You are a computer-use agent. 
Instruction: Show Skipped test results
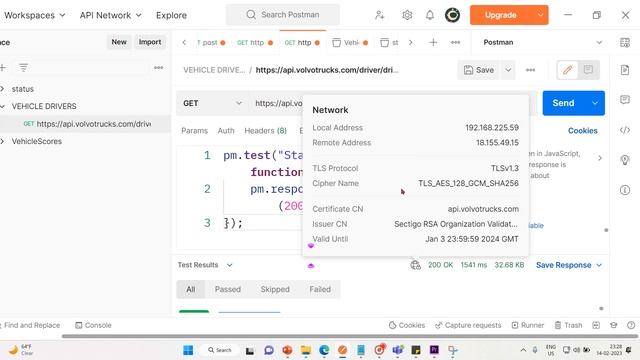275,289
